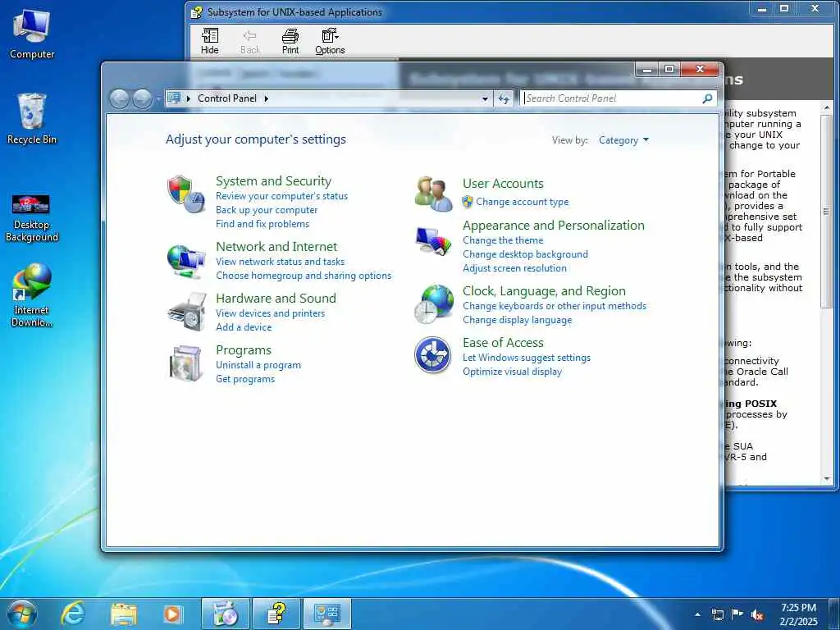Click Options icon in help window
This screenshot has height=630, width=840.
(330, 41)
